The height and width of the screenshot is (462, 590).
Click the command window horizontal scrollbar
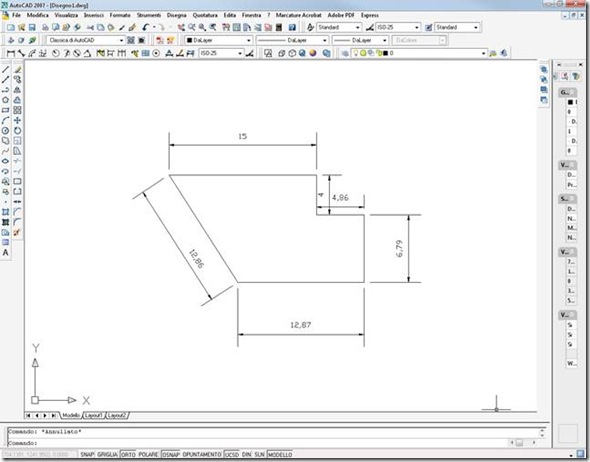coord(523,443)
